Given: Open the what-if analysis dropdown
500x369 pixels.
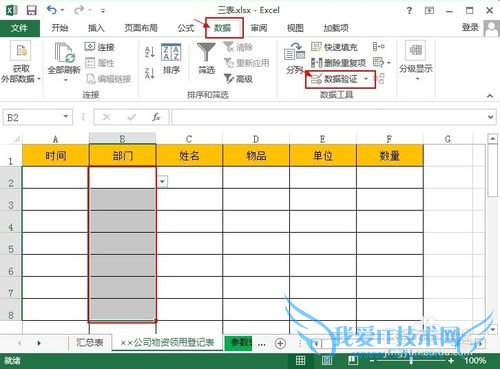Looking at the screenshot, I should click(382, 62).
